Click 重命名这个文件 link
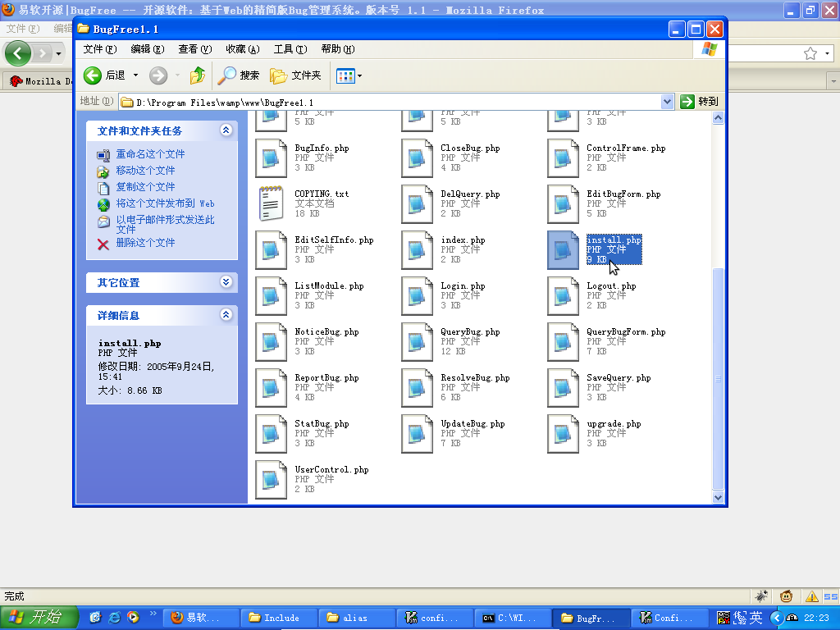Screen dimensions: 840x630 151,154
